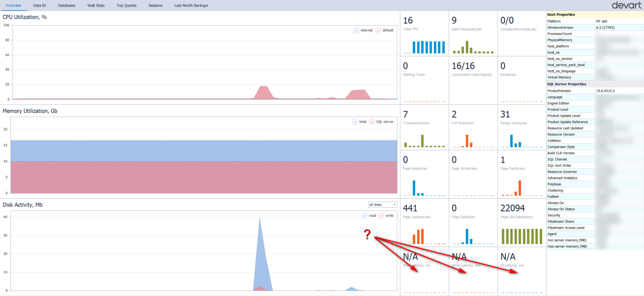This screenshot has height=296, width=644.
Task: Click the Full Scans/sec sparkline chart
Action: click(473, 141)
